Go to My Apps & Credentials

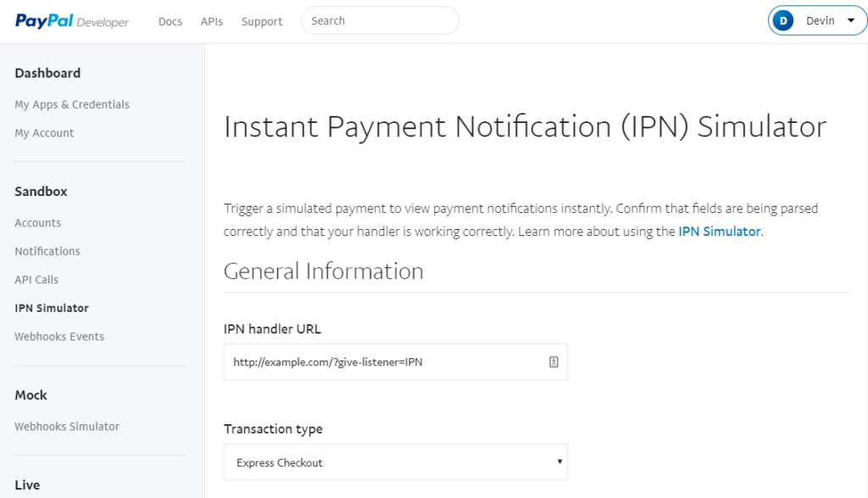point(72,104)
